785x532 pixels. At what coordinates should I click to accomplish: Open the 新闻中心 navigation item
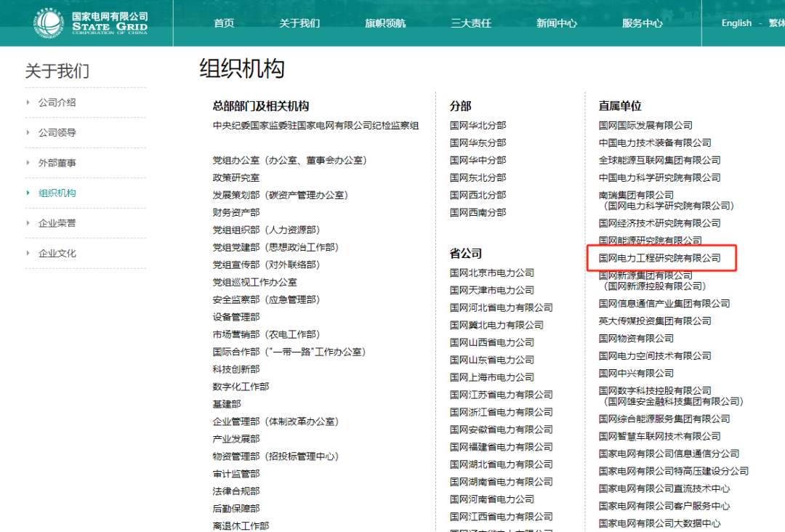point(557,23)
